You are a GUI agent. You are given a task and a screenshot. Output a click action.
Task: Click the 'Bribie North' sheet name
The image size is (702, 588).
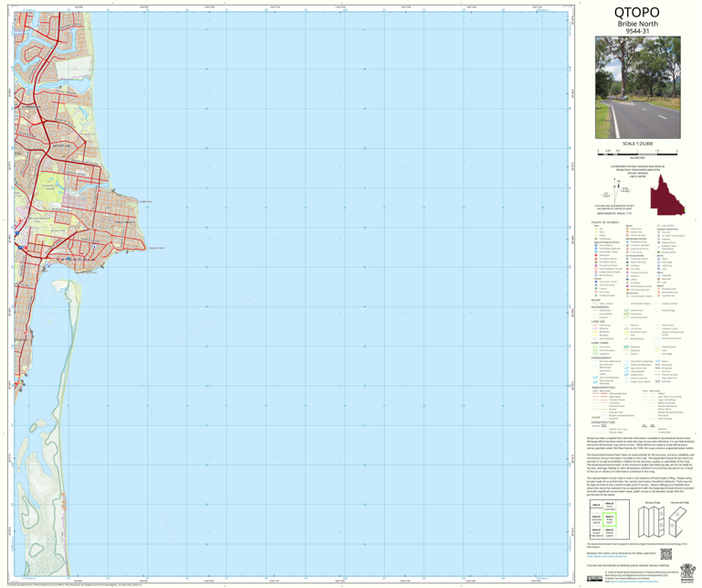(637, 24)
